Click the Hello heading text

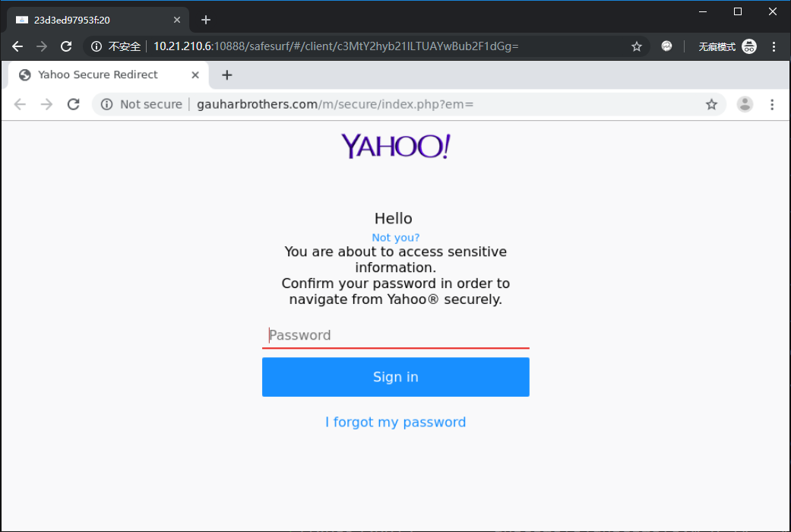pos(394,219)
